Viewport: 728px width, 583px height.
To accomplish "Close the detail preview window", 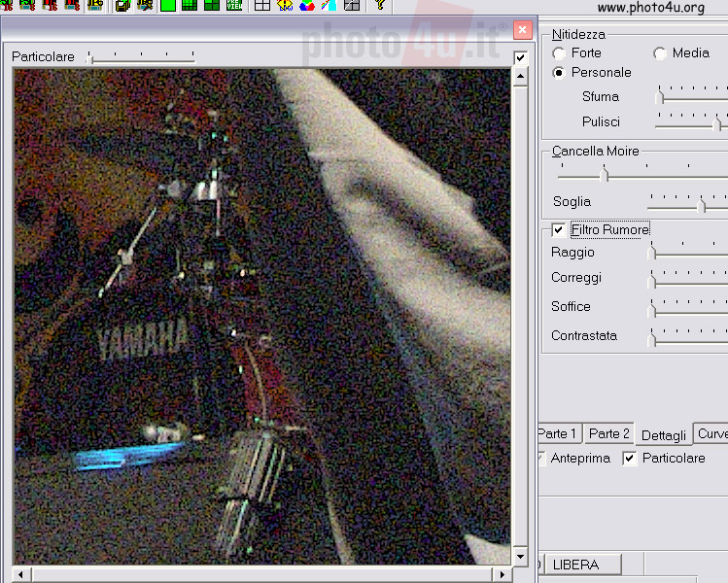I will [522, 30].
